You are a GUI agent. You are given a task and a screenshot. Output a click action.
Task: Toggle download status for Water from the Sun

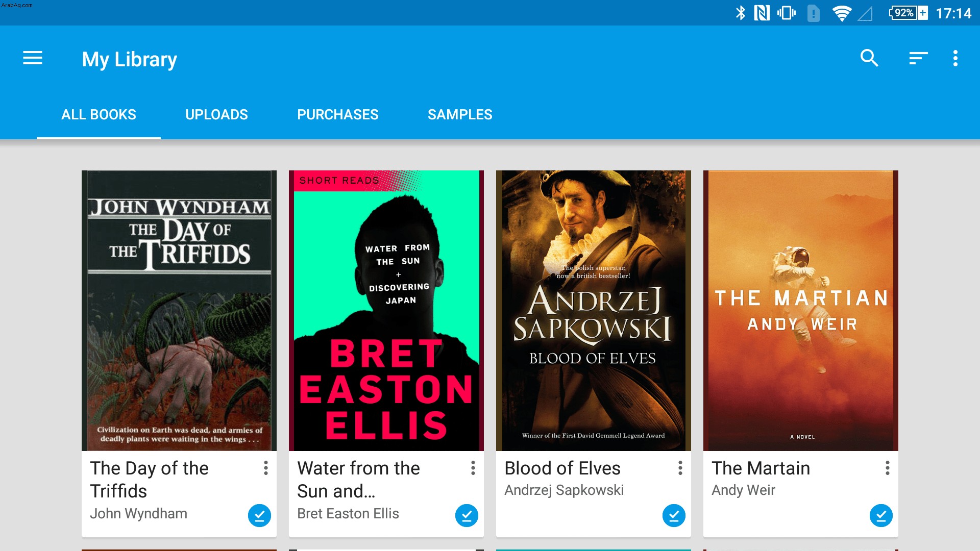(x=467, y=515)
